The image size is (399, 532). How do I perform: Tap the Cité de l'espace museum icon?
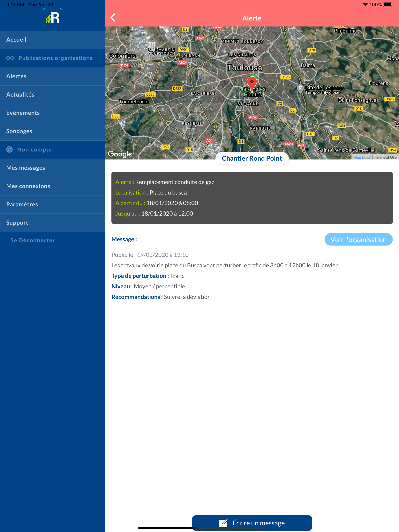(300, 89)
